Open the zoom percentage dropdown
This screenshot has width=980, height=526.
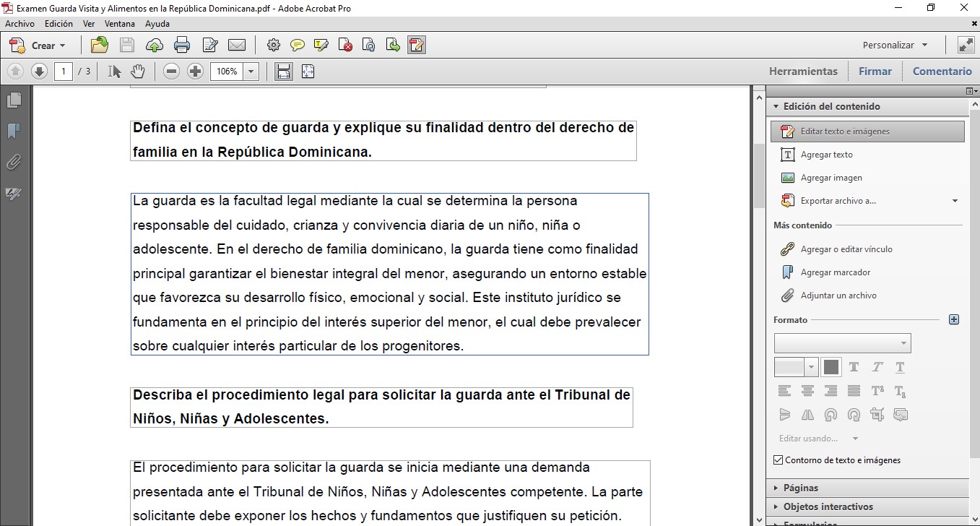(250, 71)
